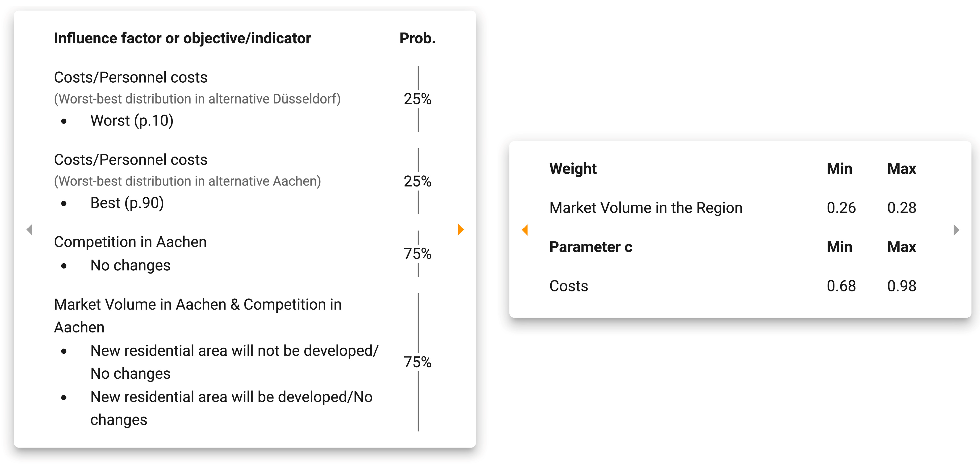This screenshot has height=464, width=980.
Task: Click the 0.28 maximum weight value
Action: pyautogui.click(x=902, y=208)
